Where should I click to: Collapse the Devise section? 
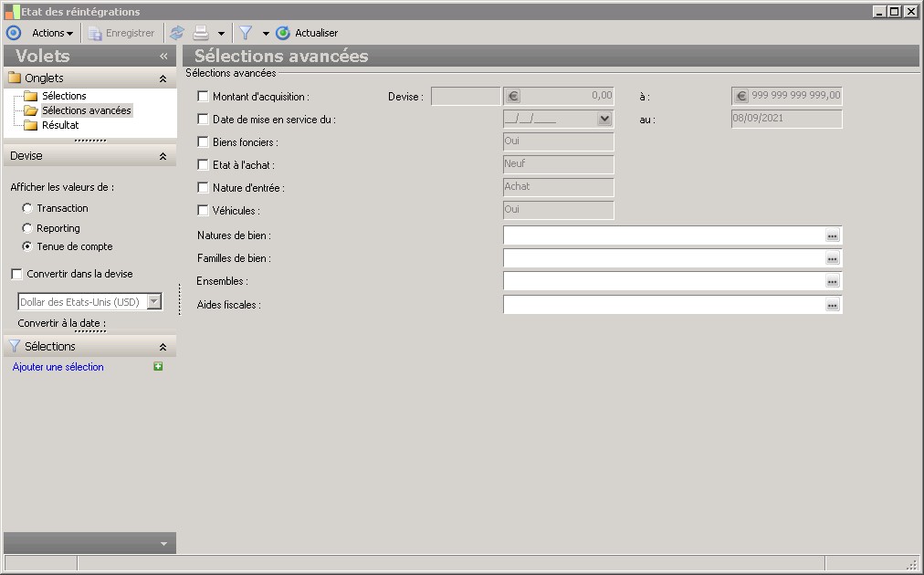(163, 156)
